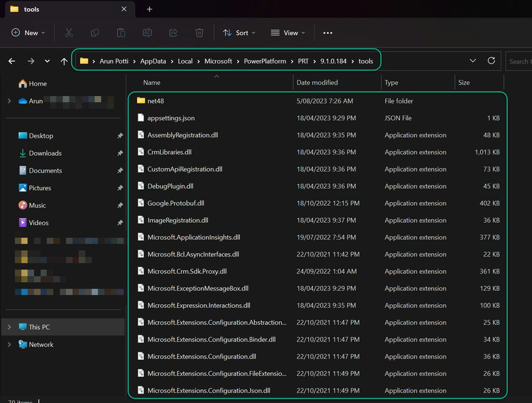Click the Rename icon in toolbar

coord(147,33)
